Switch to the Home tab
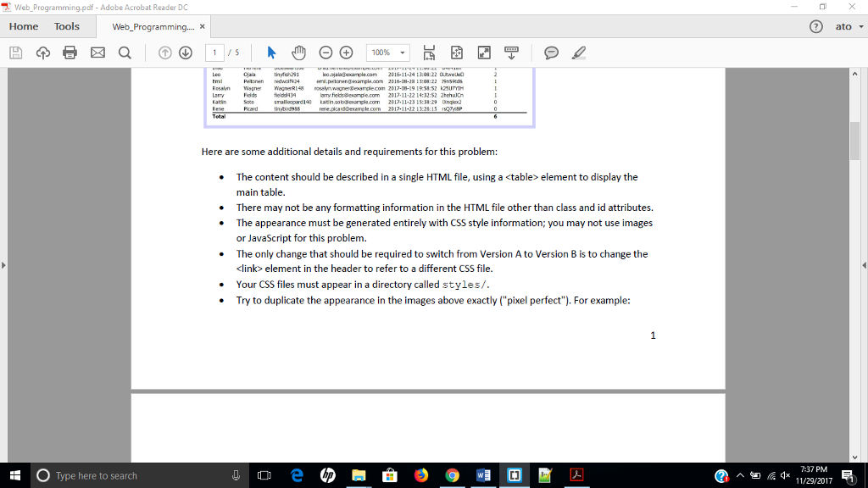Image resolution: width=868 pixels, height=488 pixels. click(23, 26)
